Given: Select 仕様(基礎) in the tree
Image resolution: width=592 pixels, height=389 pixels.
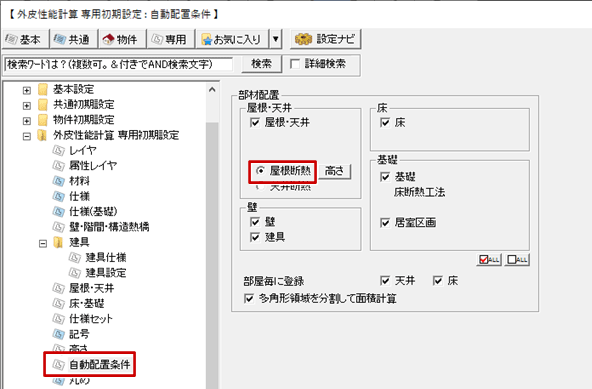Looking at the screenshot, I should click(x=93, y=212).
